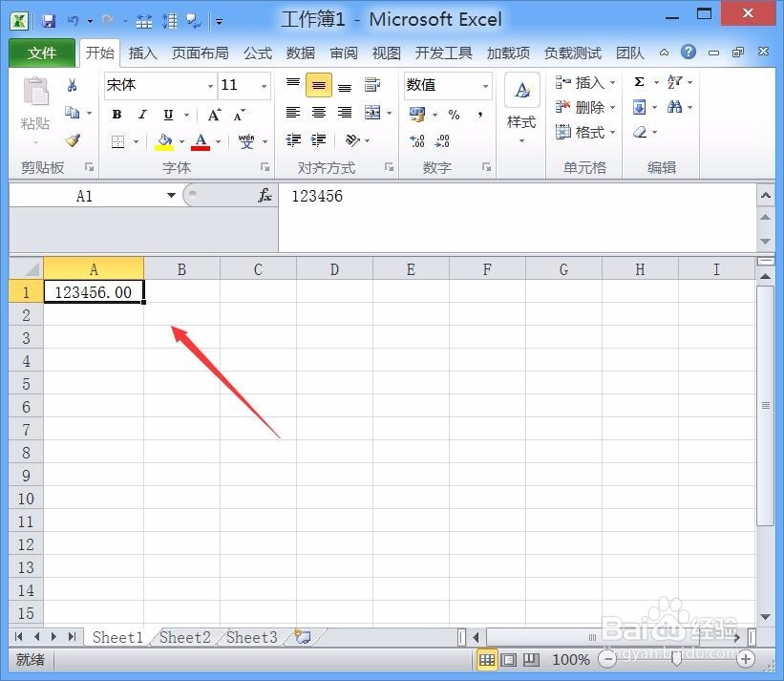784x681 pixels.
Task: Expand the Name Box A1 dropdown
Action: tap(171, 195)
